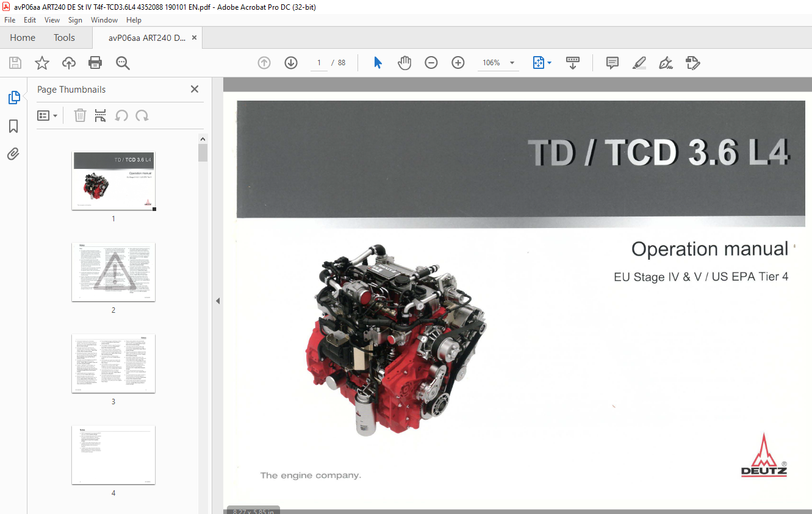
Task: Click the current page number field
Action: coord(319,63)
